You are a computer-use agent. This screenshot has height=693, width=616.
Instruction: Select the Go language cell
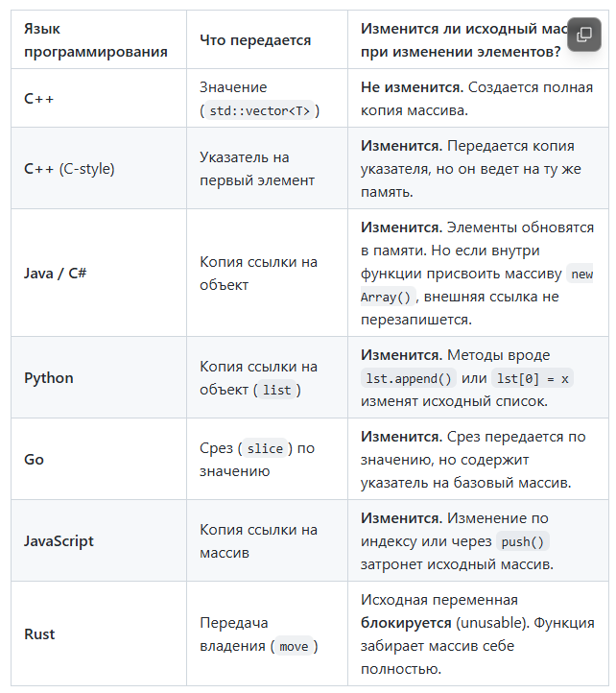click(34, 459)
